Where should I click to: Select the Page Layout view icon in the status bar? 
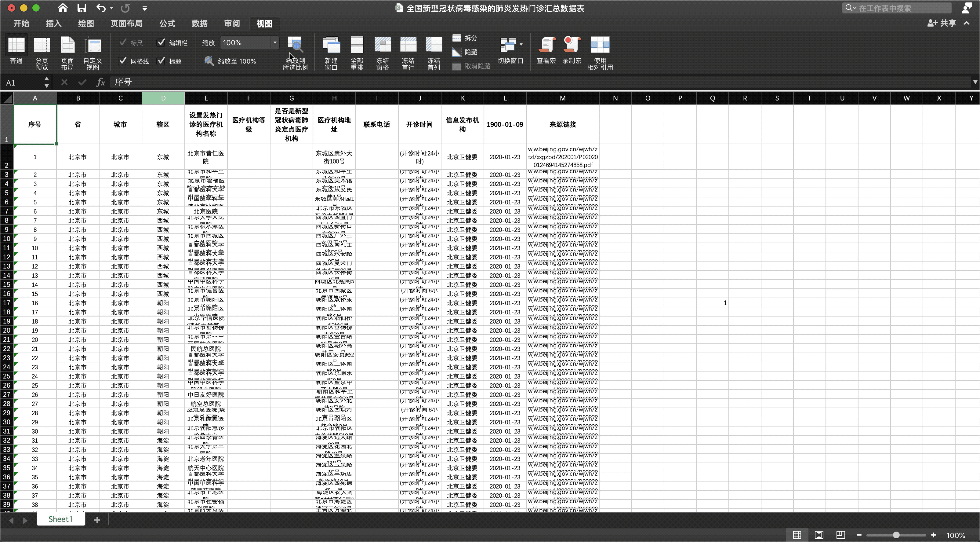(x=819, y=535)
